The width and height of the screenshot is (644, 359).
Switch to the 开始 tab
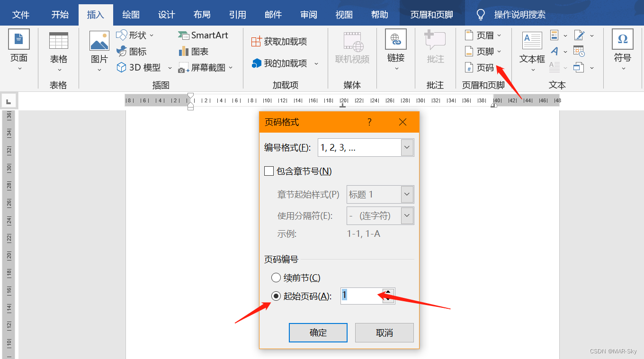pyautogui.click(x=60, y=15)
